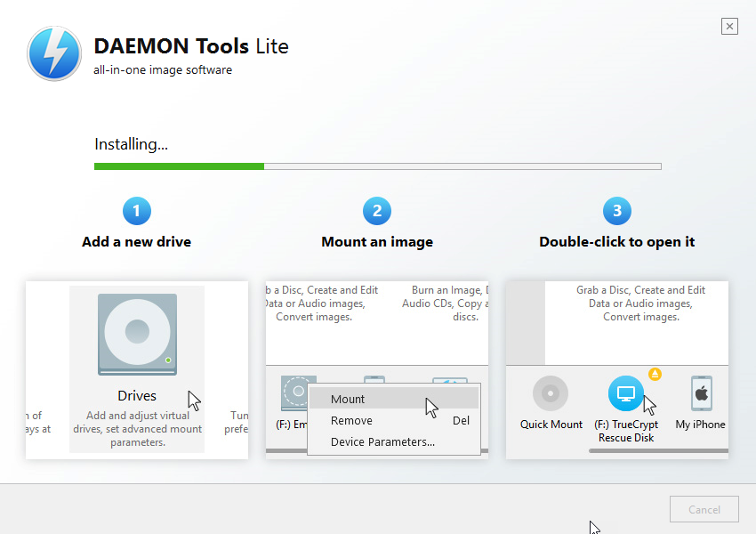Viewport: 756px width, 534px height.
Task: Click the step 2 circle badge
Action: pyautogui.click(x=377, y=211)
